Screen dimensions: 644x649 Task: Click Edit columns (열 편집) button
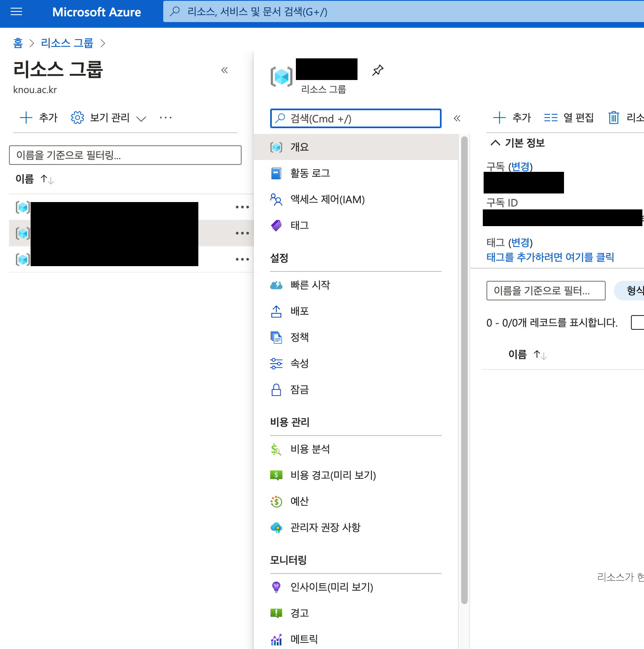point(569,118)
